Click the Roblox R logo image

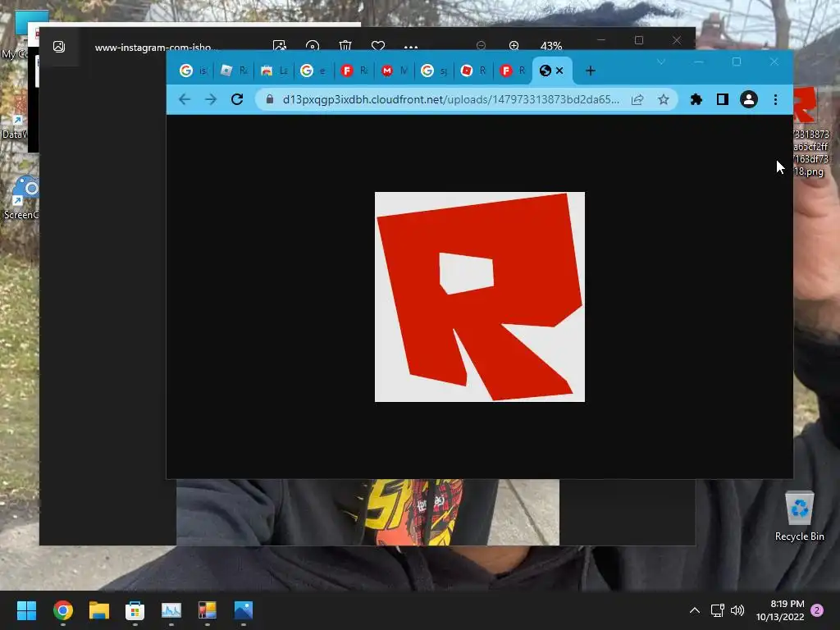[479, 297]
